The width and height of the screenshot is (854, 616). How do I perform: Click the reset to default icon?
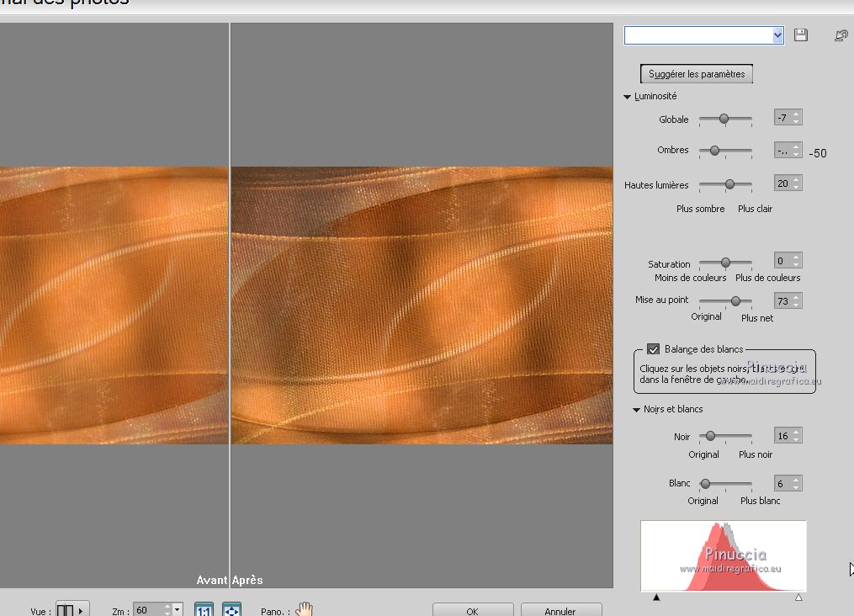tap(841, 35)
